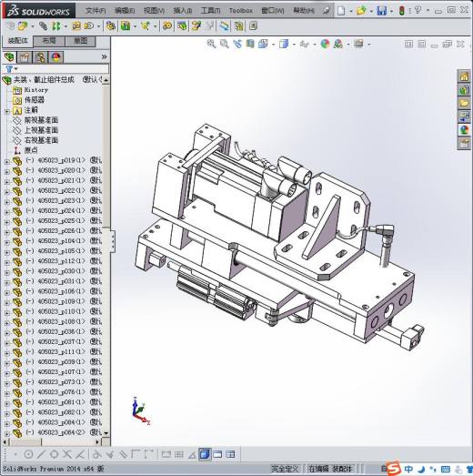The height and width of the screenshot is (476, 473).
Task: Expand the 405023_p104<1> tree node
Action: click(x=6, y=242)
